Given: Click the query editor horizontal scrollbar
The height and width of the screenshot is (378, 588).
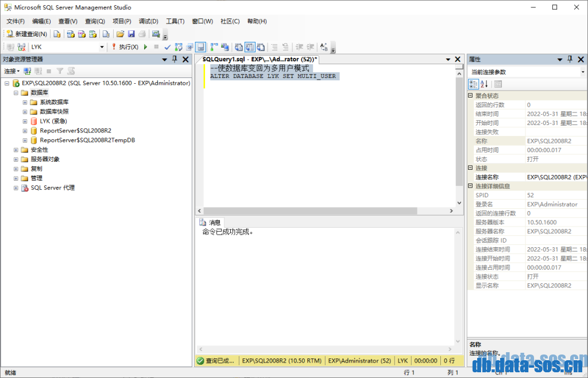Looking at the screenshot, I should coord(310,211).
